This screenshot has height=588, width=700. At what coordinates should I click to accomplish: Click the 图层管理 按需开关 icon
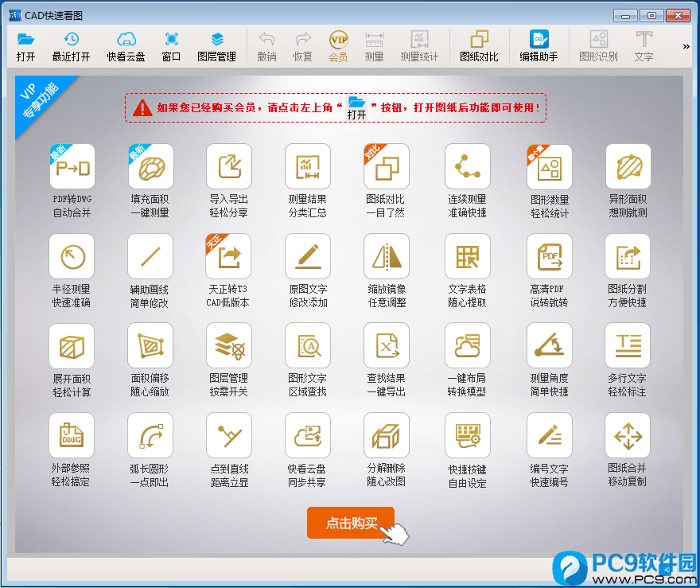click(229, 346)
